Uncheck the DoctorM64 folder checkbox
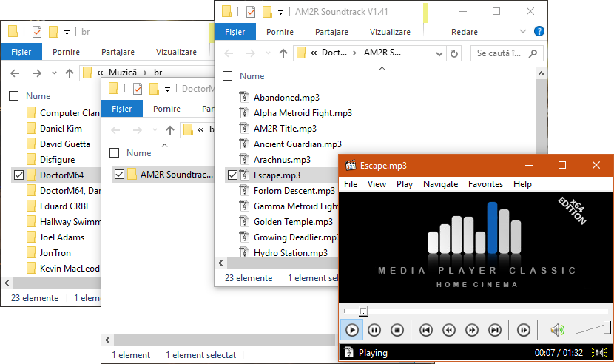 (x=18, y=175)
